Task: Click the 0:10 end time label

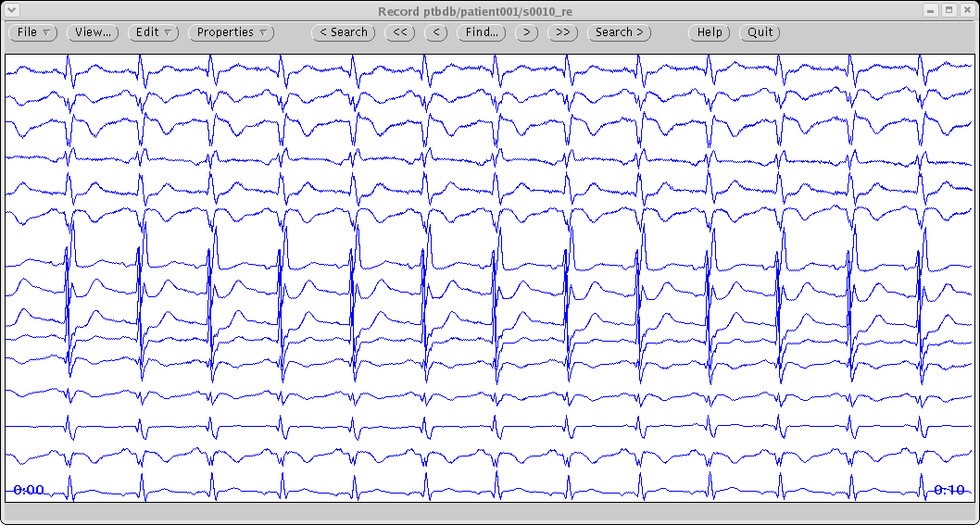Action: click(949, 490)
